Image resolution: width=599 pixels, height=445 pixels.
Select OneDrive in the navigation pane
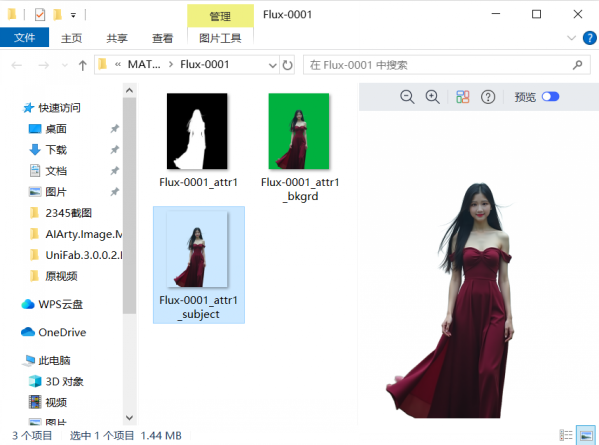coord(62,332)
